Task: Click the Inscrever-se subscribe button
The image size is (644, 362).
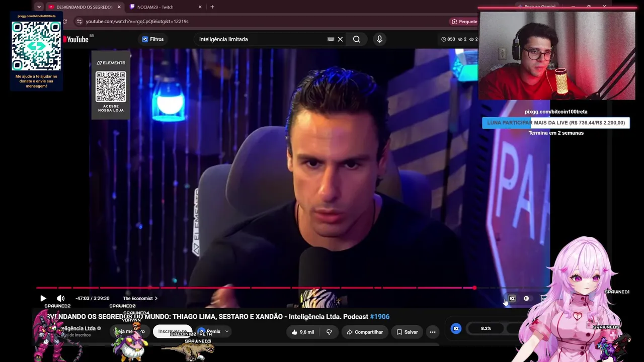Action: point(173,332)
